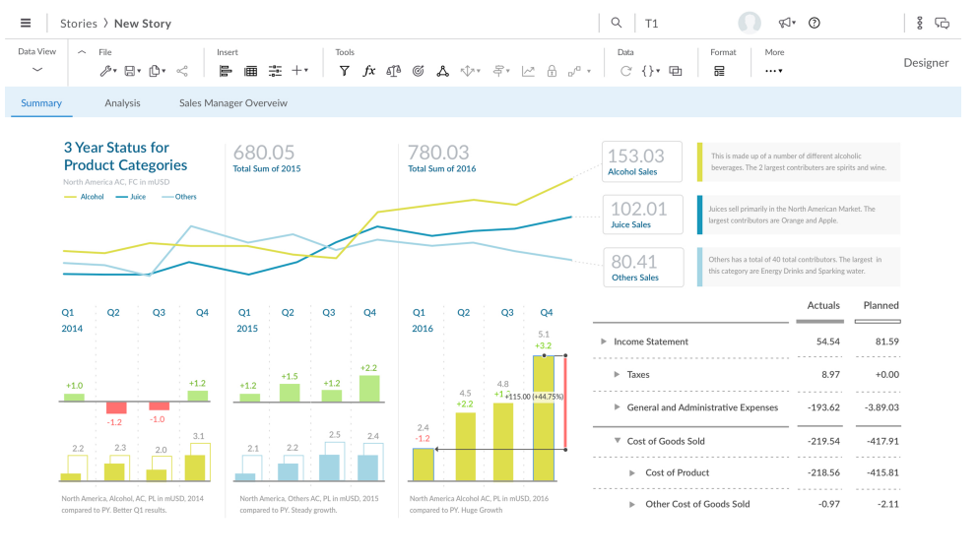Switch to Designer mode
The width and height of the screenshot is (979, 560).
(x=926, y=62)
